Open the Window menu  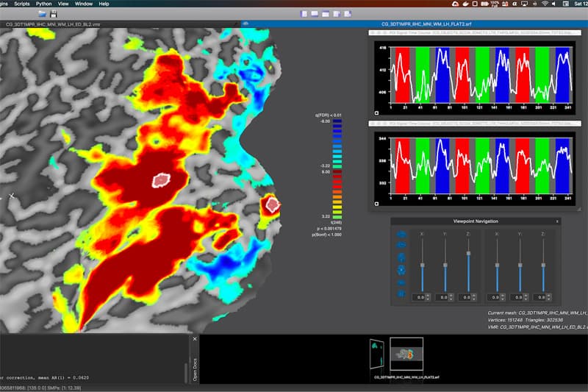point(84,4)
